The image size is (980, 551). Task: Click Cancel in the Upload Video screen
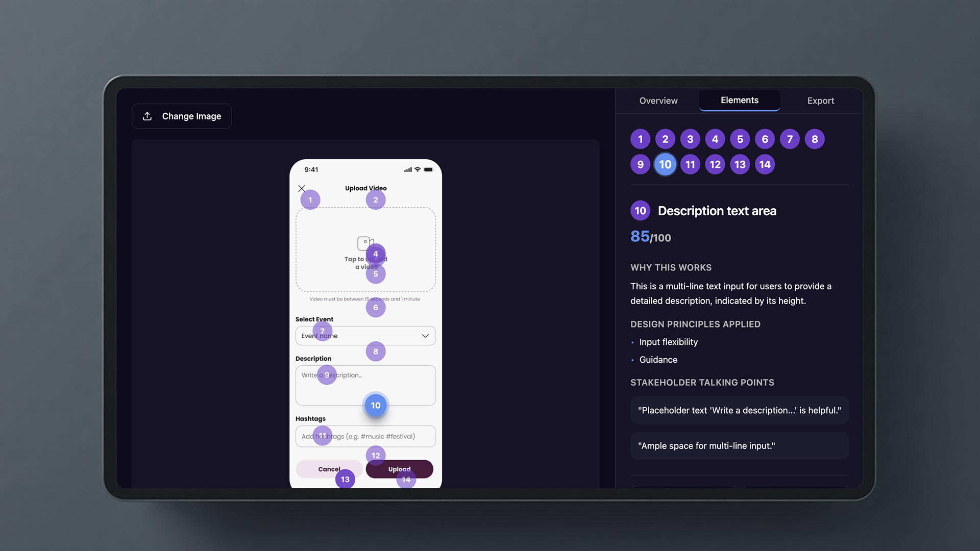329,469
